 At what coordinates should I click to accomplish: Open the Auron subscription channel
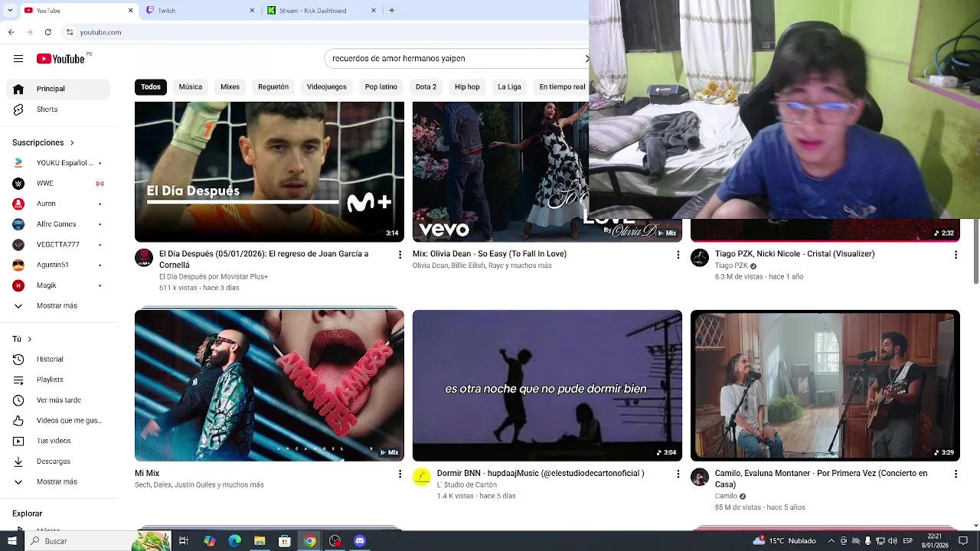point(58,204)
